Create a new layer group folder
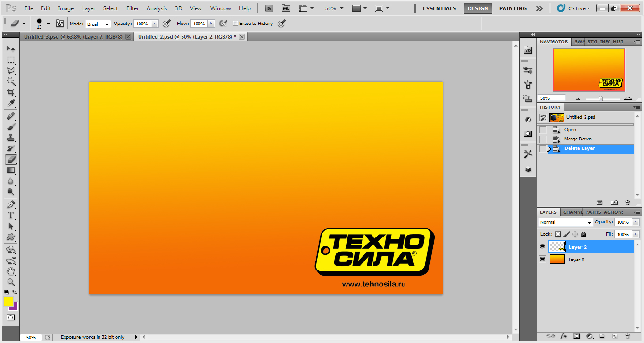This screenshot has height=343, width=644. (602, 336)
